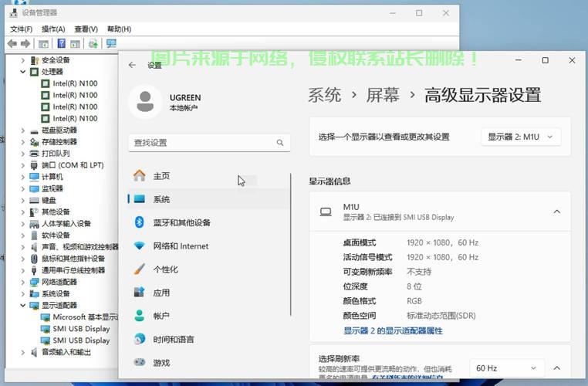Open the 文件(F) menu in Device Manager
Image resolution: width=588 pixels, height=386 pixels.
(22, 29)
